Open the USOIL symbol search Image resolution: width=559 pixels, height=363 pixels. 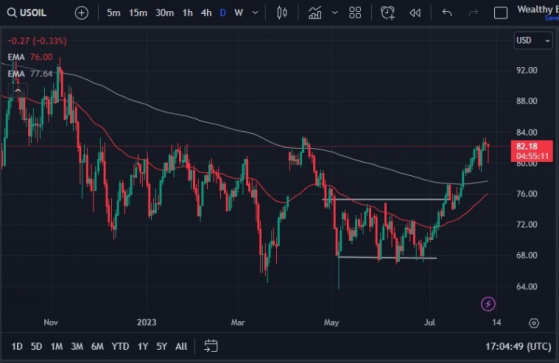coord(27,13)
